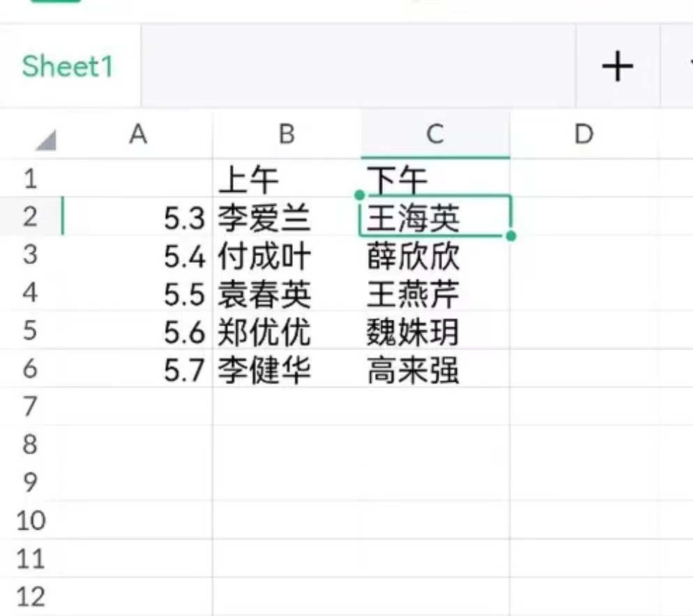Grab the bottom-right selection handle of 王海英
The height and width of the screenshot is (616, 693).
pos(511,236)
